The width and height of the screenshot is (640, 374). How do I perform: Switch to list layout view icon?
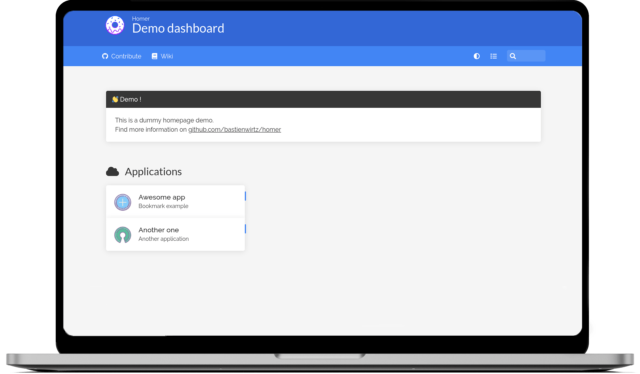pos(493,56)
